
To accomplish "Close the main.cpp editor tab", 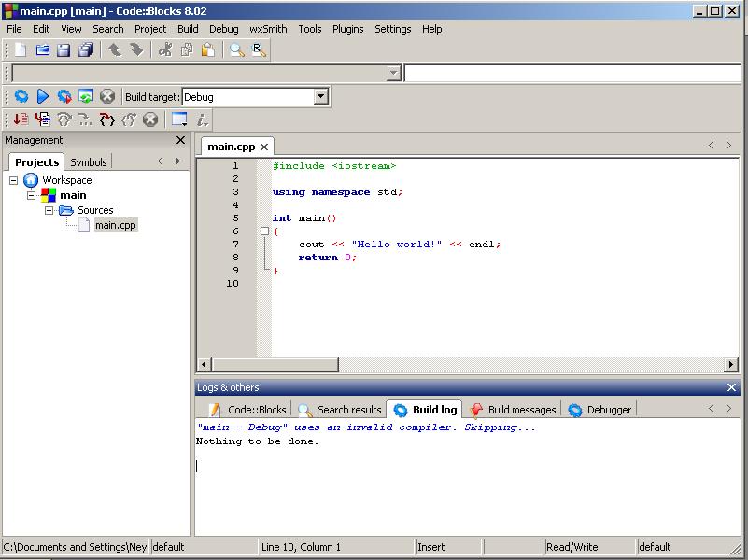I will tap(264, 147).
